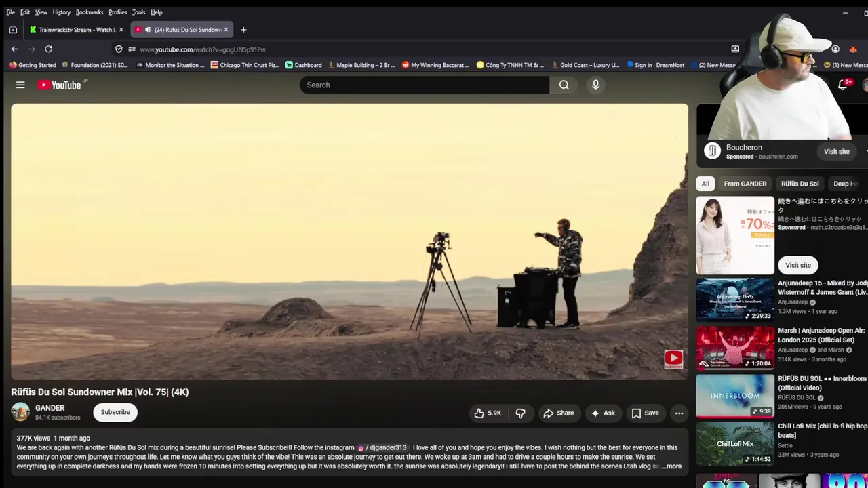The width and height of the screenshot is (868, 488).
Task: Click the Share button
Action: [x=559, y=413]
